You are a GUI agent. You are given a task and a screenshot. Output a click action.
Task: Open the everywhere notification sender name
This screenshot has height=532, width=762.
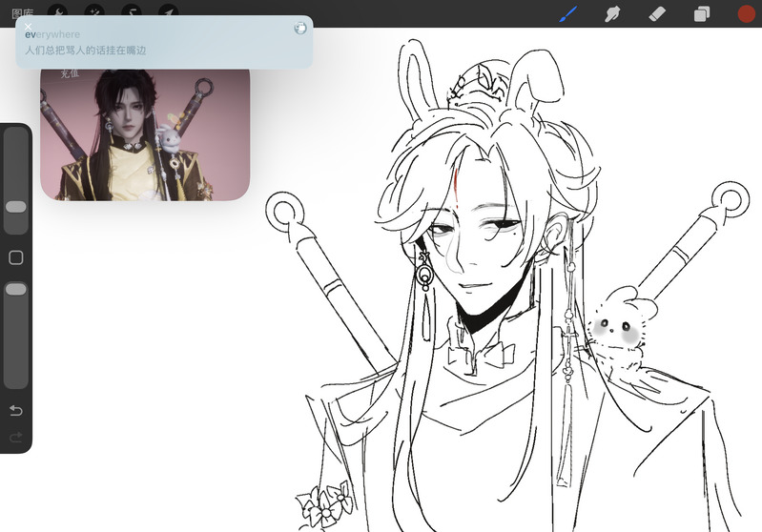(52, 34)
